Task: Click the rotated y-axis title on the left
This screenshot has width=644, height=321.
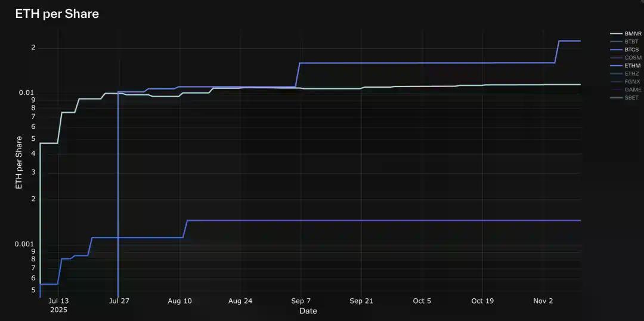Action: (19, 162)
